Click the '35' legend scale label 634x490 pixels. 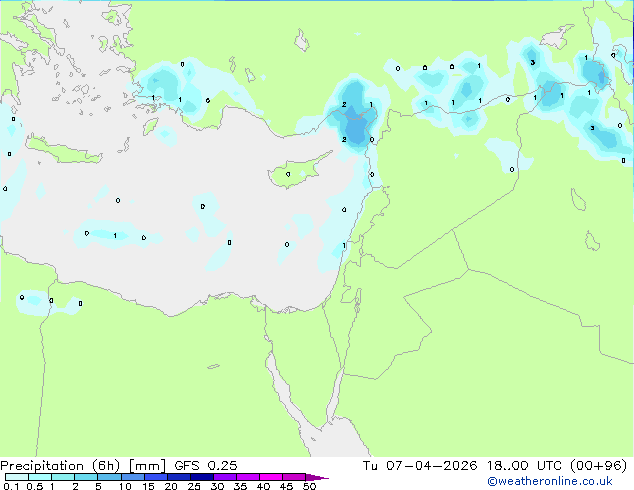pos(240,486)
